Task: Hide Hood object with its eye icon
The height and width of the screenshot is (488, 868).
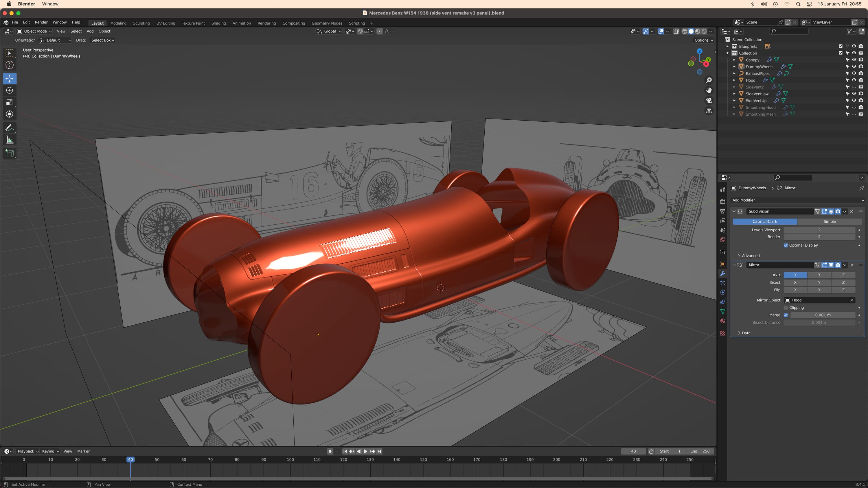Action: point(854,80)
